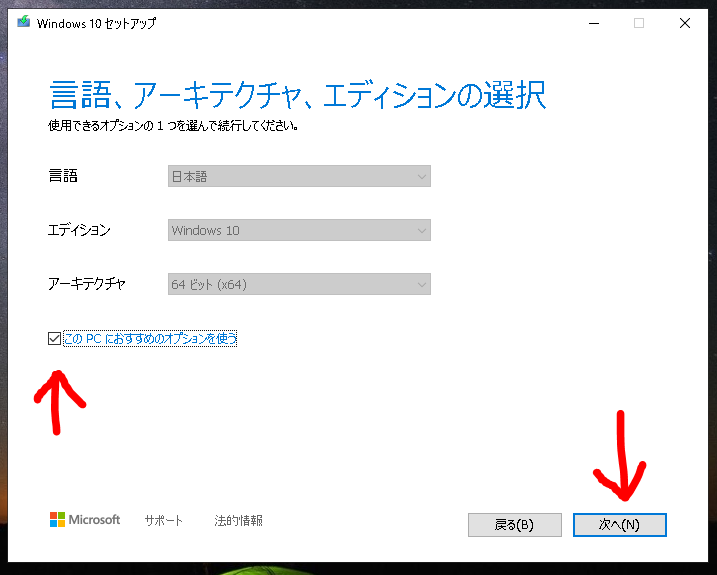Open the エディション dropdown showing Windows 10
The width and height of the screenshot is (717, 575).
pyautogui.click(x=299, y=230)
